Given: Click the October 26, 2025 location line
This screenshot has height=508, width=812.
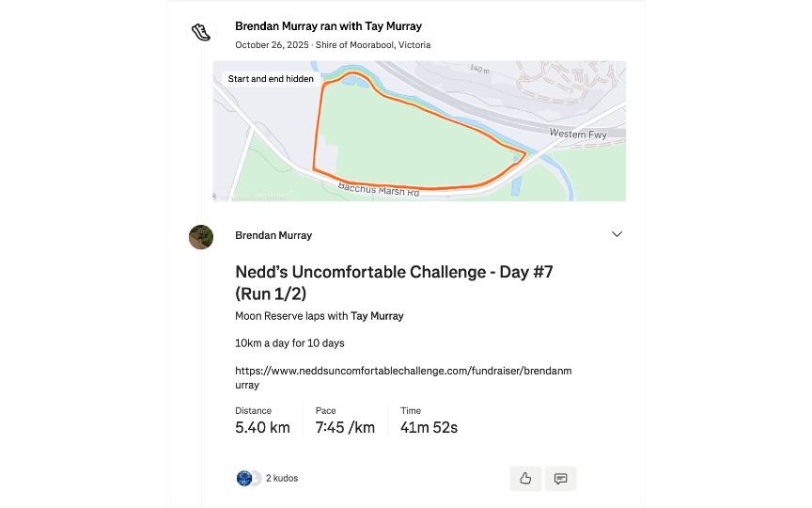Looking at the screenshot, I should click(333, 45).
